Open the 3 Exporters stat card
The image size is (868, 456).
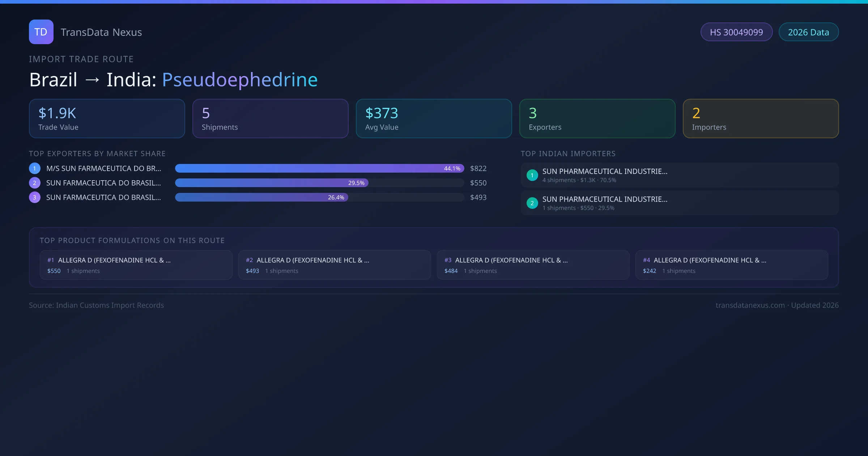pyautogui.click(x=597, y=119)
